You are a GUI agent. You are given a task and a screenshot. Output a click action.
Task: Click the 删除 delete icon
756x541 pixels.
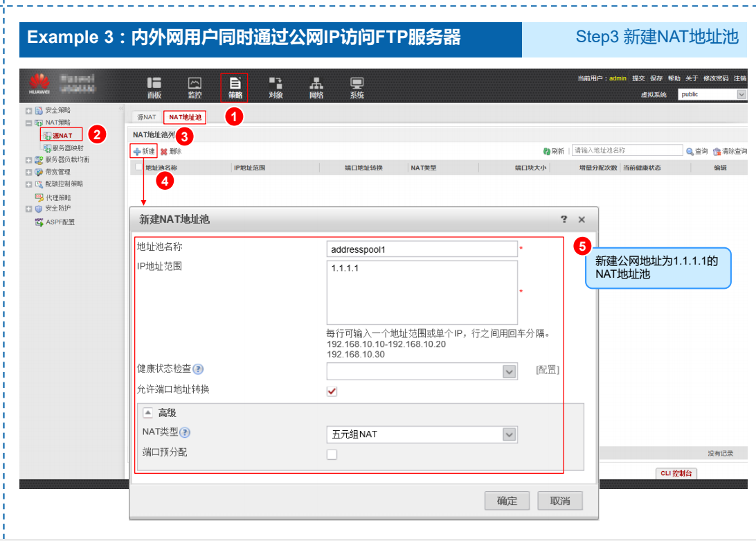tap(169, 150)
